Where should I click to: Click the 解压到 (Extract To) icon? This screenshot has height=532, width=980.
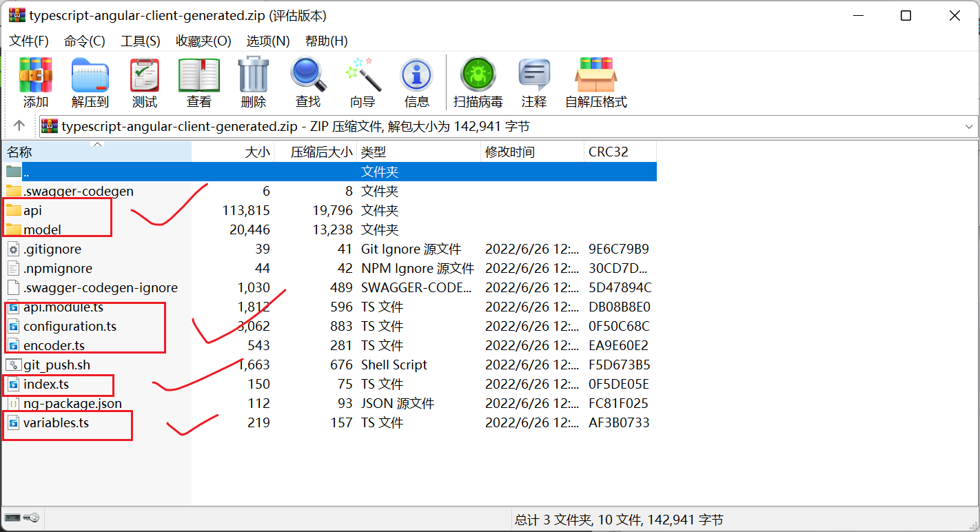(90, 76)
